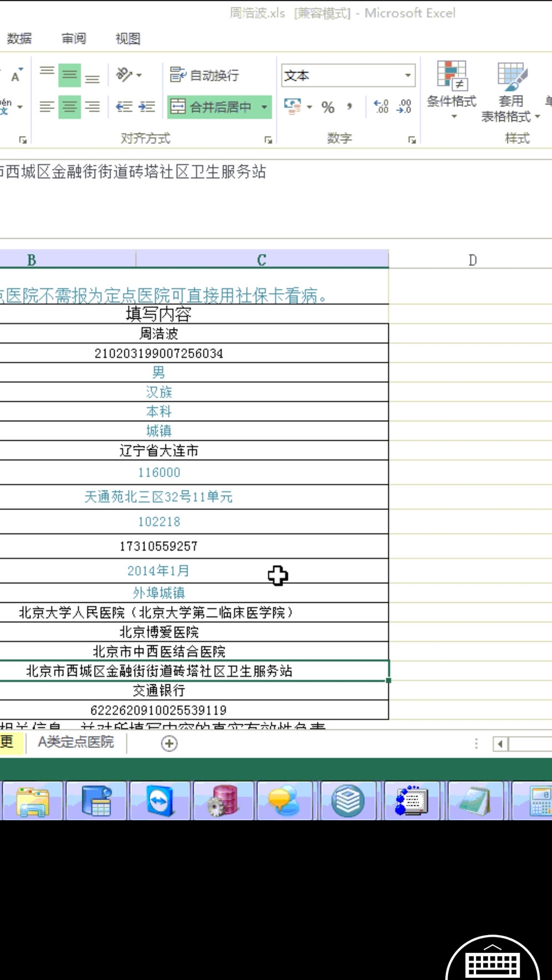This screenshot has height=980, width=552.
Task: Open the accounting number format dropdown arrow
Action: pos(309,107)
